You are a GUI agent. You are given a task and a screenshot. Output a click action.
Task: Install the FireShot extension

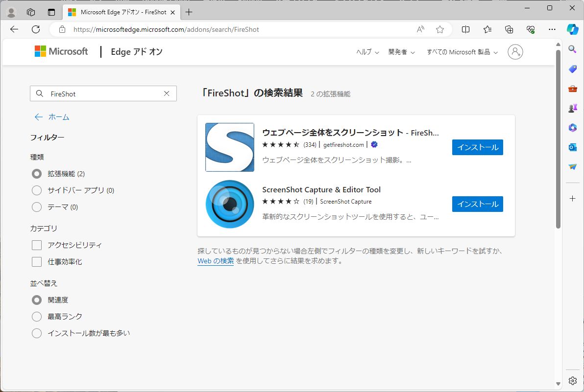pyautogui.click(x=477, y=147)
